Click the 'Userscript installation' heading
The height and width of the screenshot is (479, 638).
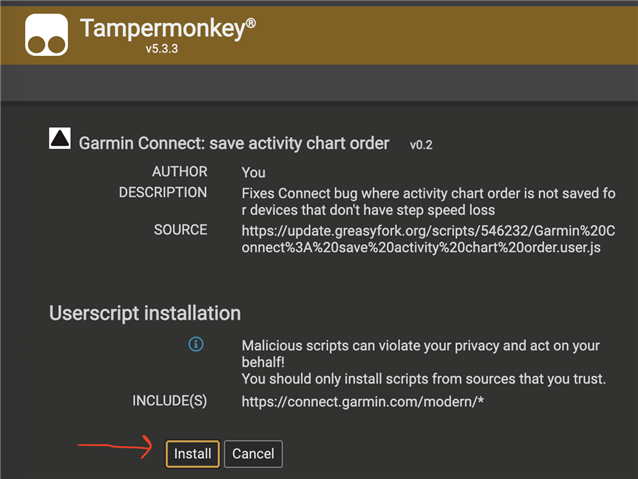(x=145, y=313)
